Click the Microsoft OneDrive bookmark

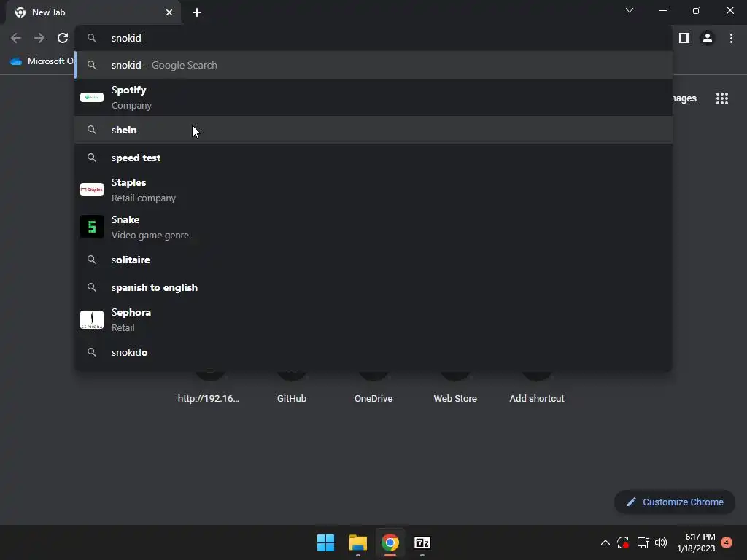(42, 61)
